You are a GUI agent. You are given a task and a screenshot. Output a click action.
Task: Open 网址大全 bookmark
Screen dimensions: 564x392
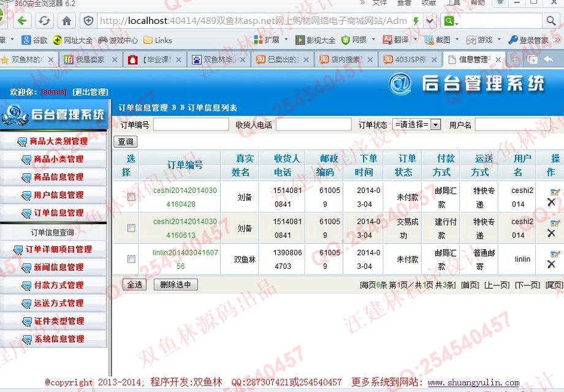tap(73, 40)
